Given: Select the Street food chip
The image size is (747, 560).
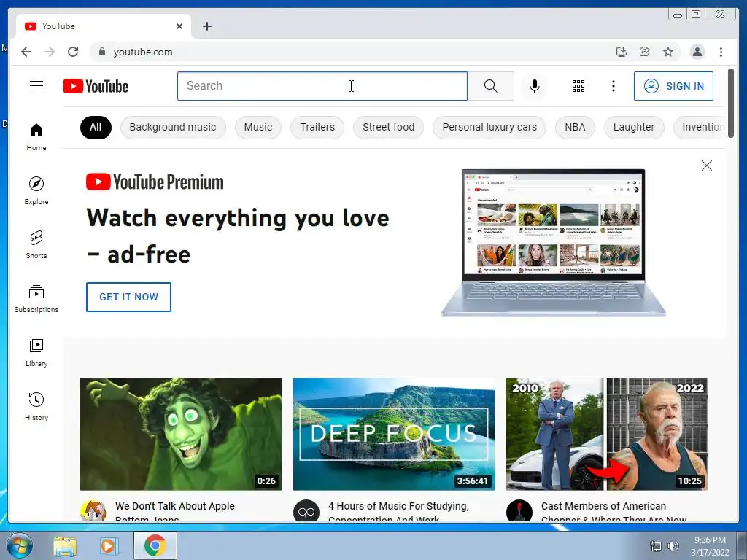Looking at the screenshot, I should tap(388, 127).
